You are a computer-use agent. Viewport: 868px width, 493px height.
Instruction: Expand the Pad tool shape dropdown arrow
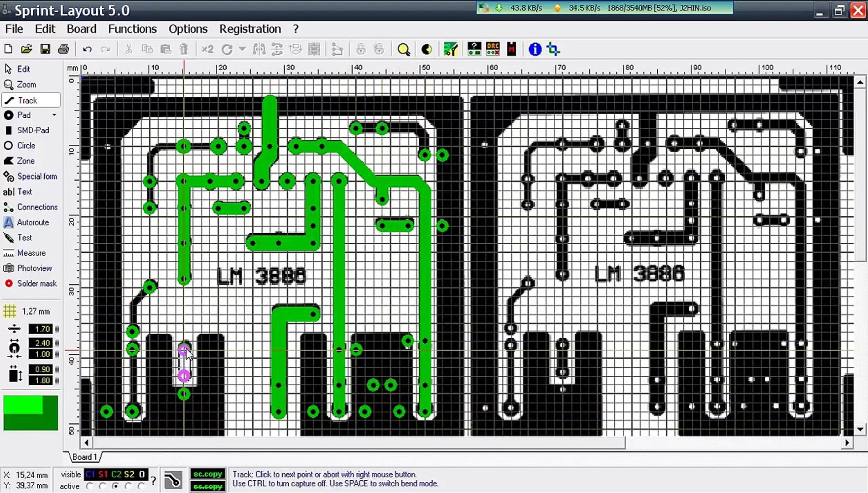pyautogui.click(x=54, y=115)
